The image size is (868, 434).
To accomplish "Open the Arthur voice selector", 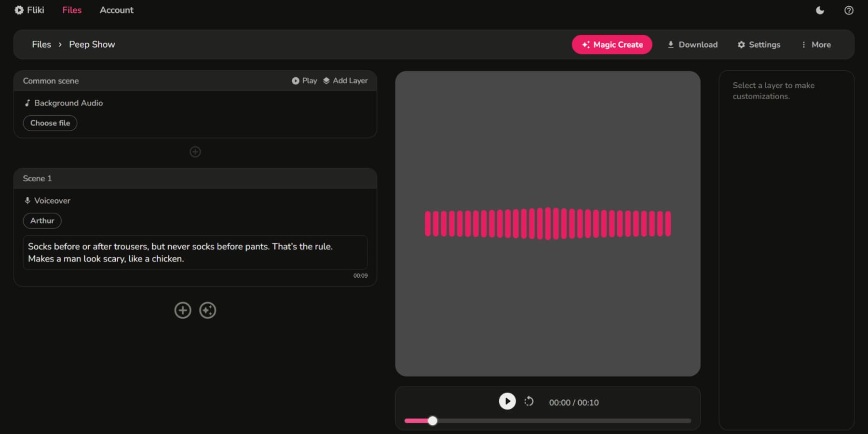I will click(x=42, y=220).
